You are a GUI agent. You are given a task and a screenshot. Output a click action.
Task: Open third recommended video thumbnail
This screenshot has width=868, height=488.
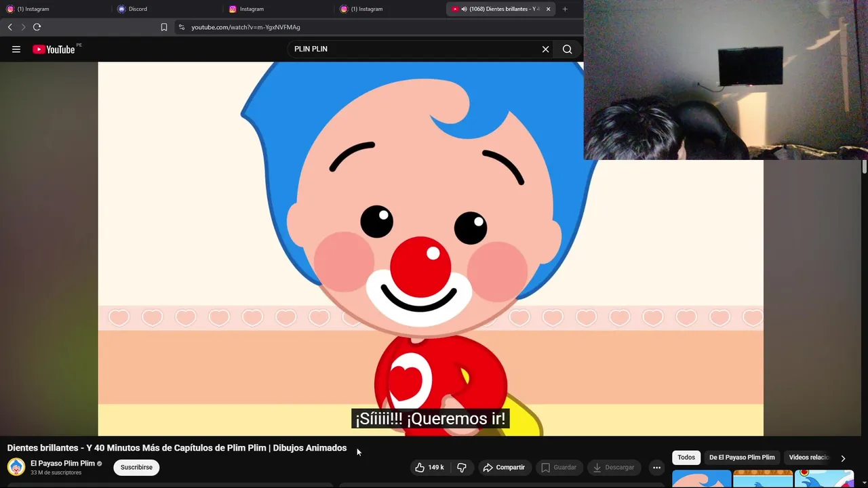(824, 479)
